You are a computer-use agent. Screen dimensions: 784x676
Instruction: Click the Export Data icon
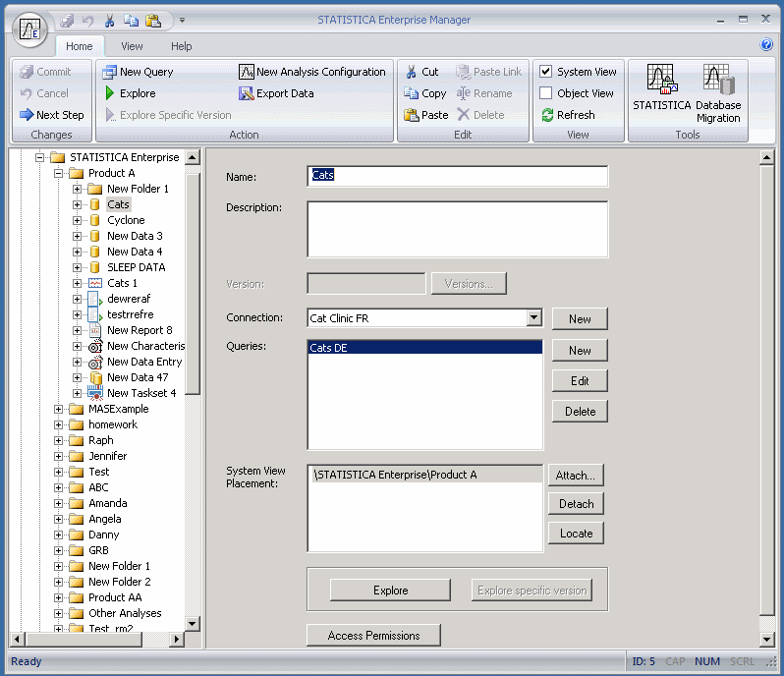point(246,93)
